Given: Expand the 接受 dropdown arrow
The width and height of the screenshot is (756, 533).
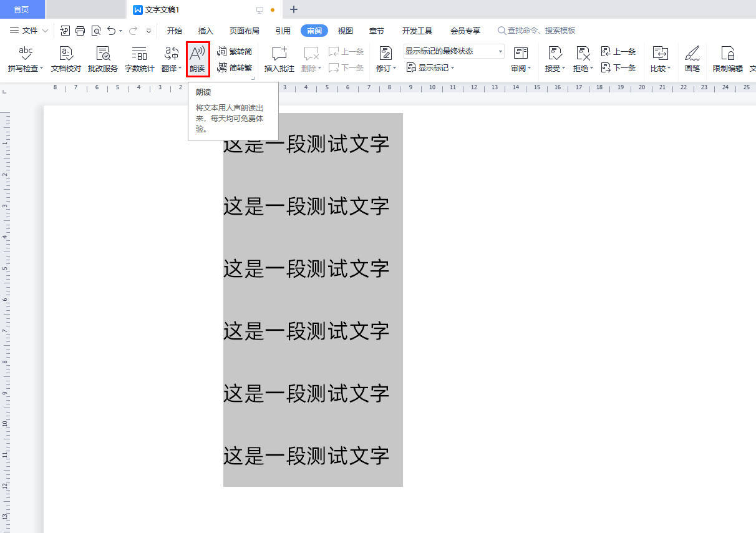Looking at the screenshot, I should tap(563, 68).
